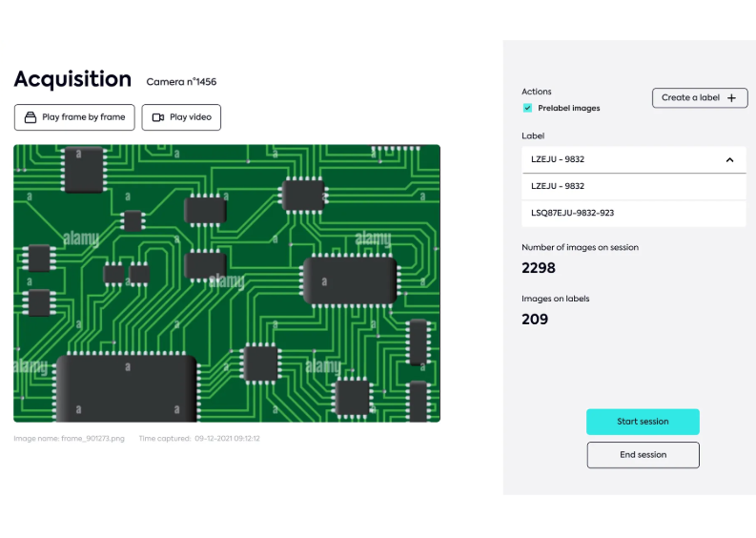This screenshot has height=538, width=756.
Task: Toggle the Prelabel images checkbox
Action: coord(527,108)
